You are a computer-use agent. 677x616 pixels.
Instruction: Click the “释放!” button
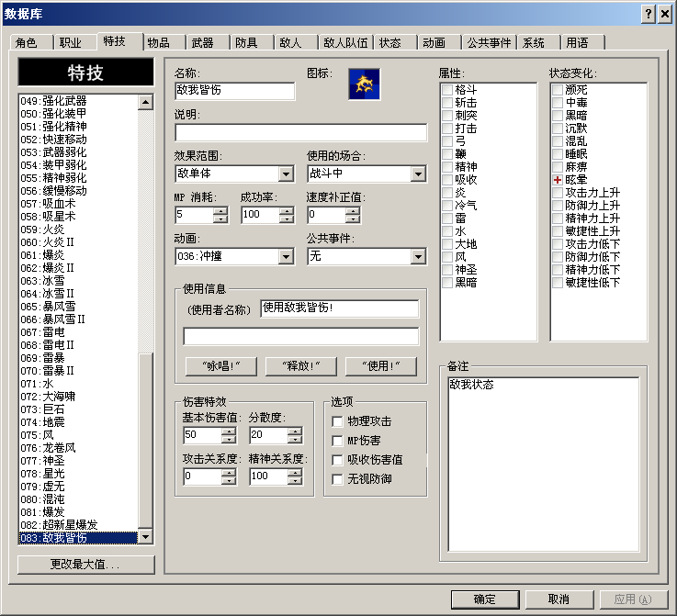click(x=301, y=366)
